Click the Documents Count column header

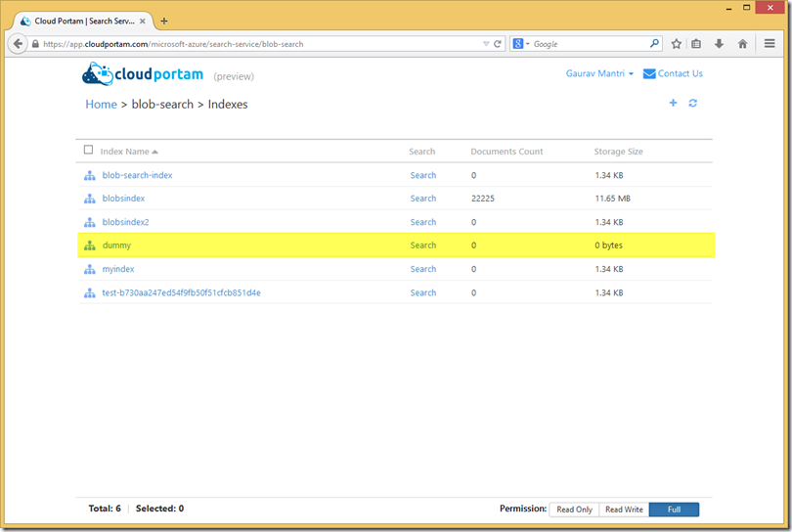pos(506,152)
